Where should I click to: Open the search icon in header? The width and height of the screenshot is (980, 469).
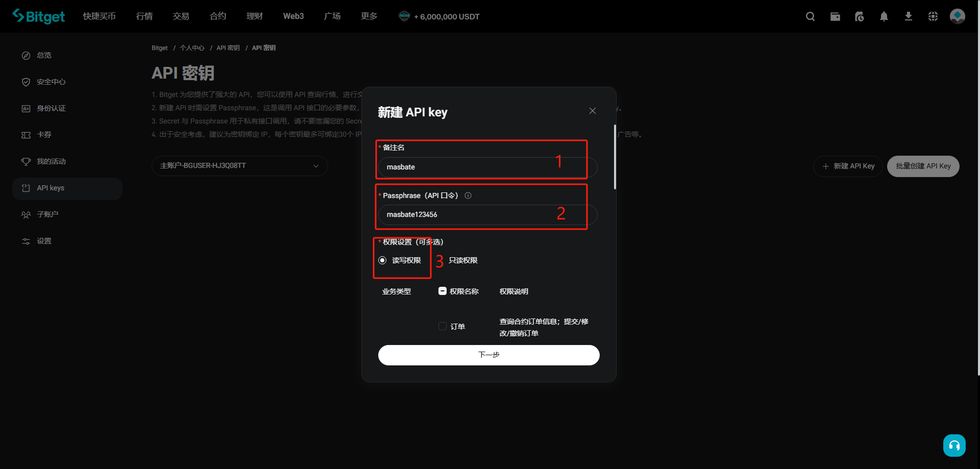pyautogui.click(x=810, y=16)
